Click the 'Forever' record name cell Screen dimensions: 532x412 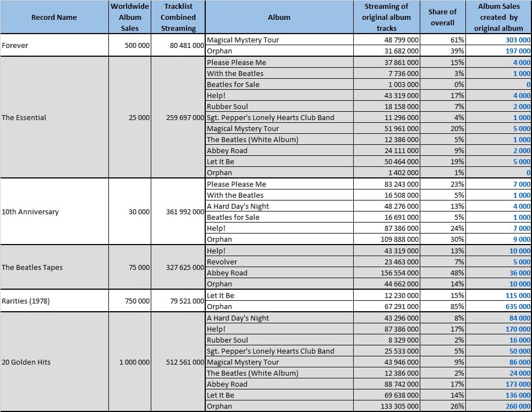[x=54, y=45]
